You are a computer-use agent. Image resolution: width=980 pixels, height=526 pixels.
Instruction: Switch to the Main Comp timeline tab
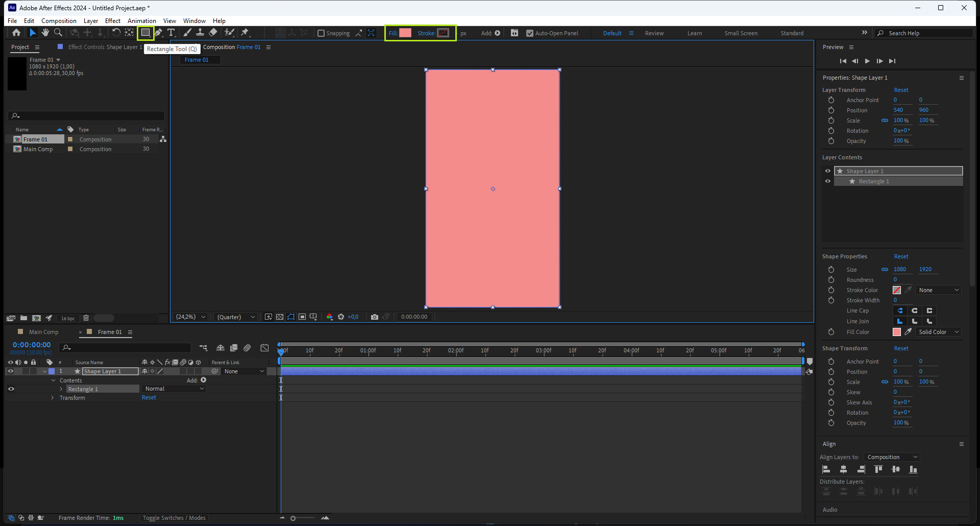(43, 332)
